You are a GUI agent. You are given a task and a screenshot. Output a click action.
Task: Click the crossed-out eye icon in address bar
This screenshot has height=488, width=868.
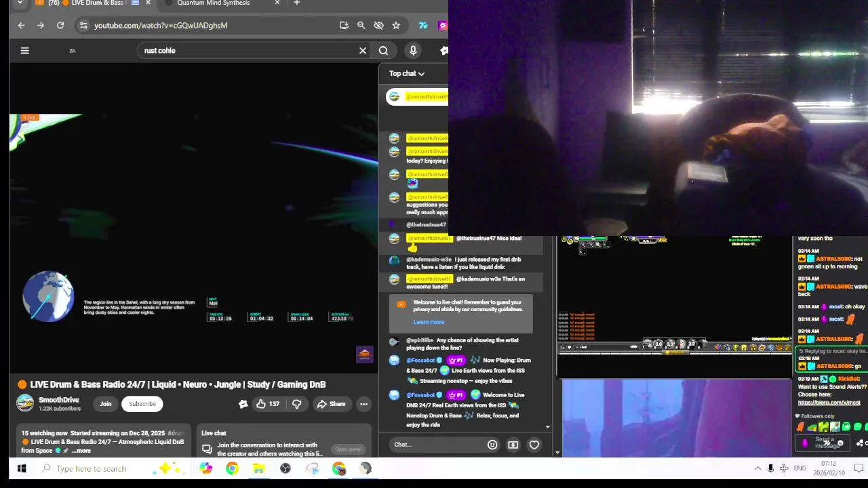tap(379, 25)
